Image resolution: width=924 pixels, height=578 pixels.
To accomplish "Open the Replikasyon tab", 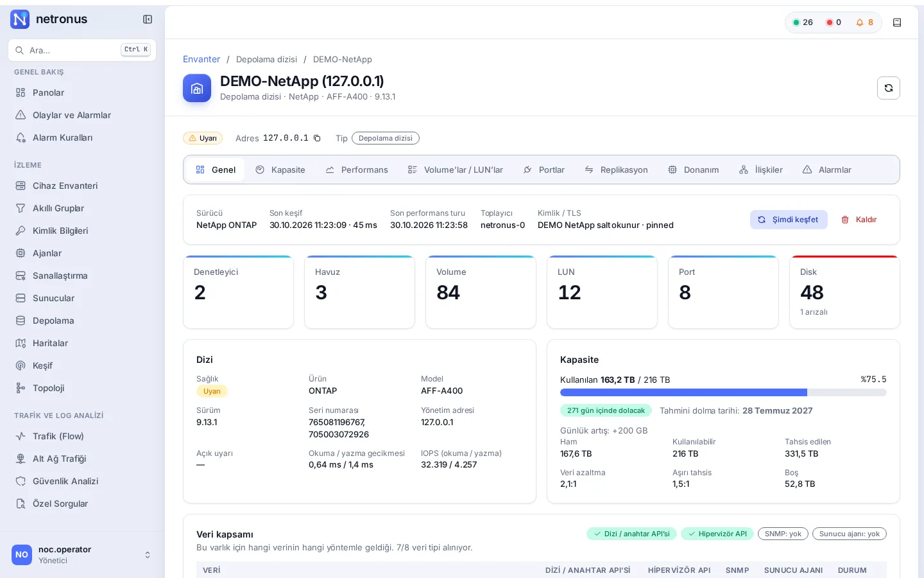I will [617, 170].
